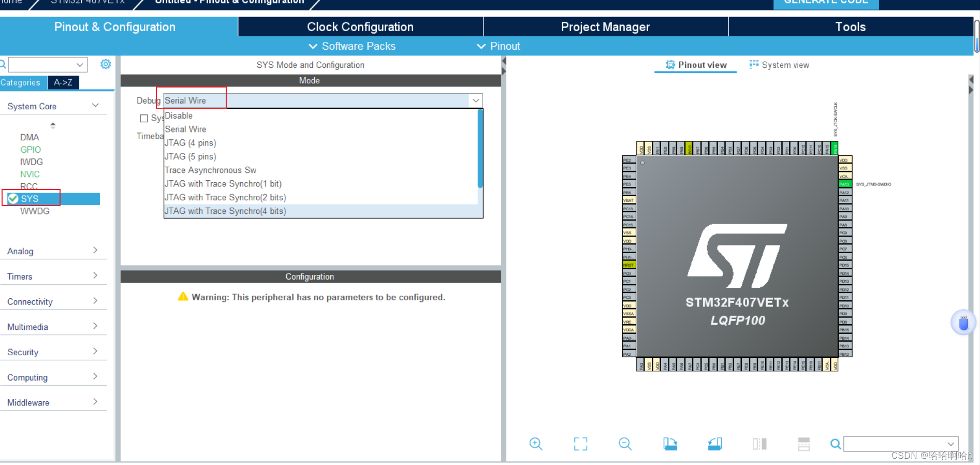This screenshot has width=980, height=465.
Task: Click the pin search magnifier icon
Action: 835,444
